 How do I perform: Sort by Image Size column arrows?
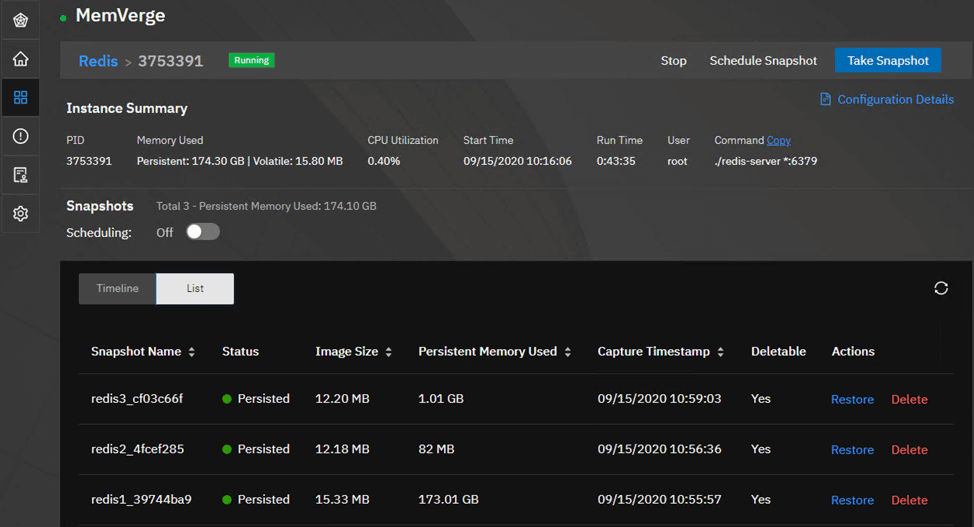(388, 352)
